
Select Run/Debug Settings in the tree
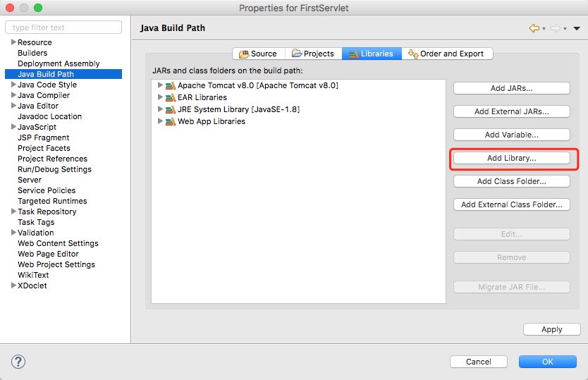point(54,169)
